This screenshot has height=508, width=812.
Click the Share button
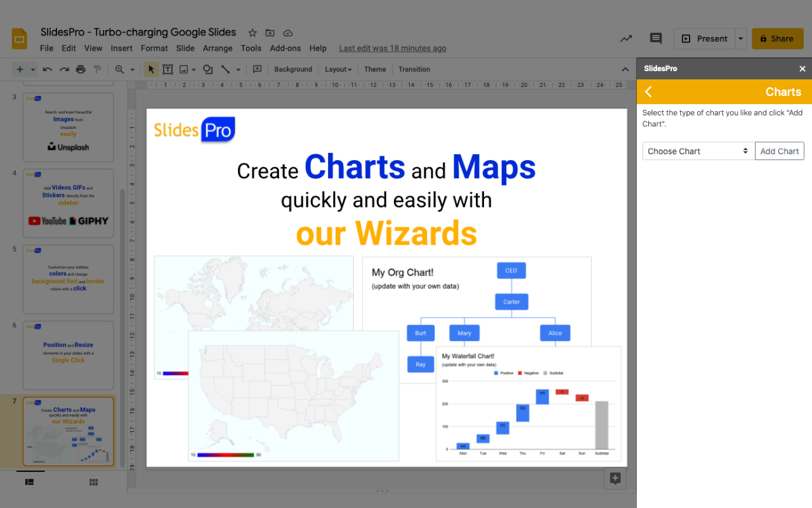tap(777, 39)
